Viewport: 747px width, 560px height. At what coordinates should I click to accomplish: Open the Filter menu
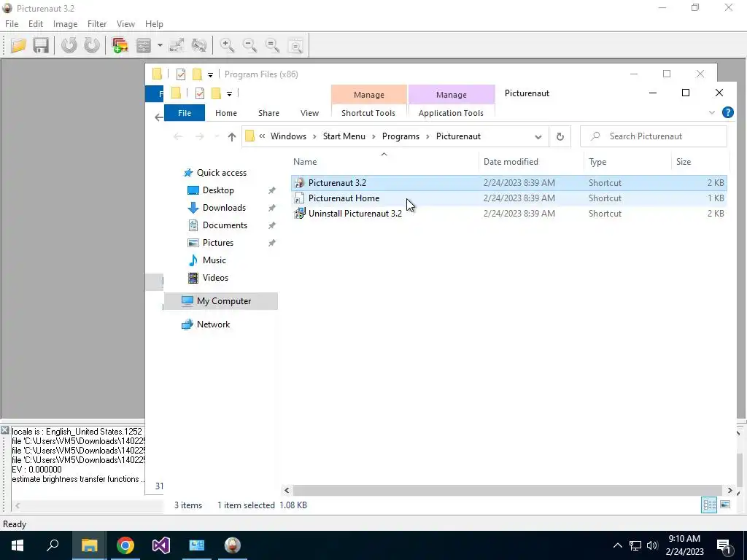tap(97, 24)
